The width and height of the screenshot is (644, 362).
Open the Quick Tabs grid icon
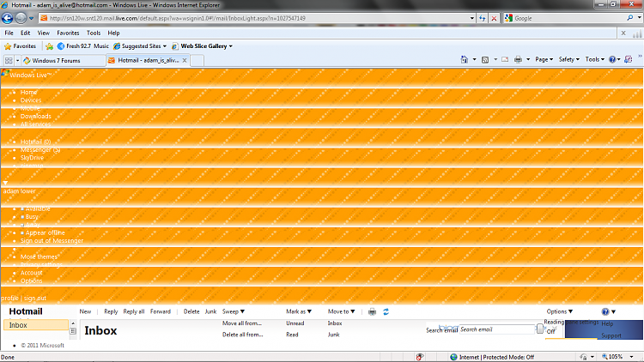click(x=9, y=60)
